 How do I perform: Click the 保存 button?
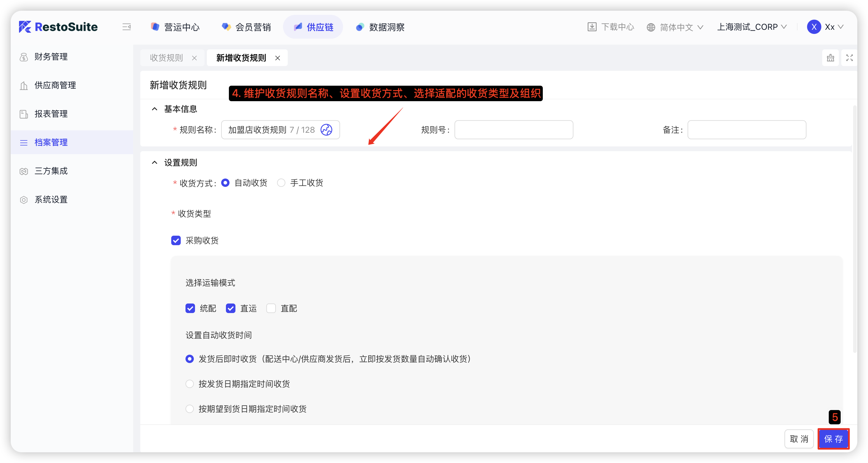(833, 439)
